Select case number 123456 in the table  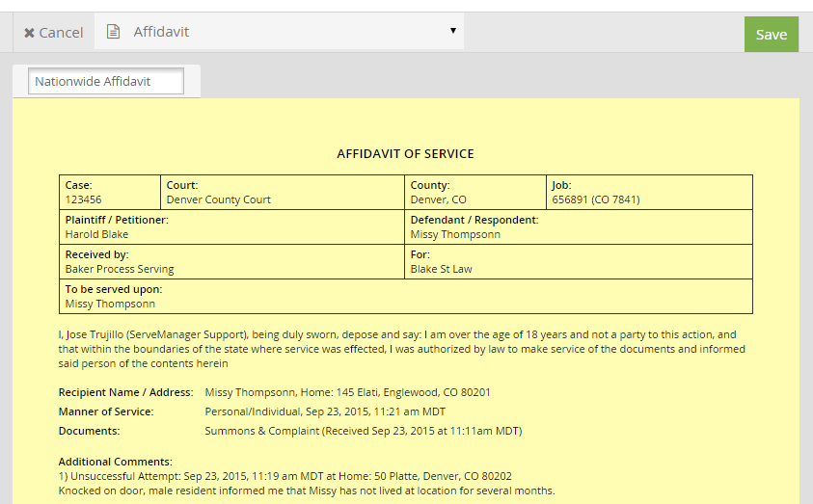point(83,200)
